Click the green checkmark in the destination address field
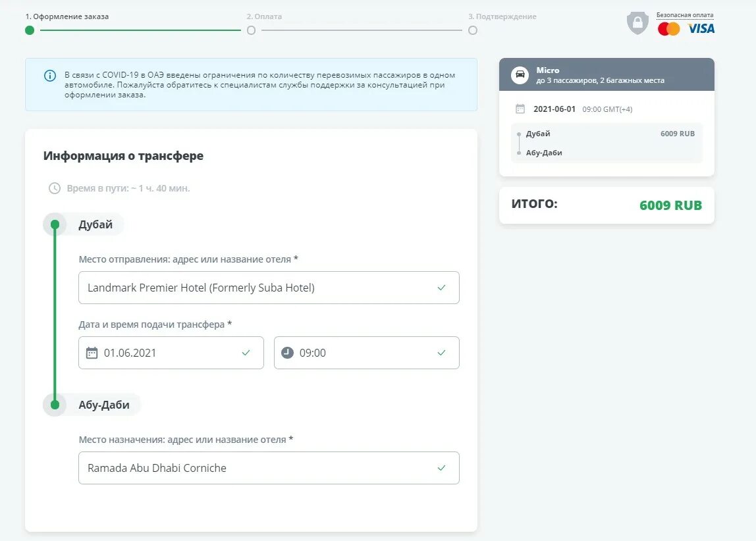The image size is (756, 541). (x=441, y=468)
